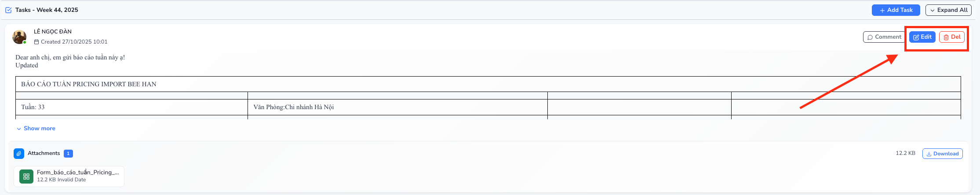
Task: Click the green spreadsheet file icon
Action: pyautogui.click(x=26, y=177)
